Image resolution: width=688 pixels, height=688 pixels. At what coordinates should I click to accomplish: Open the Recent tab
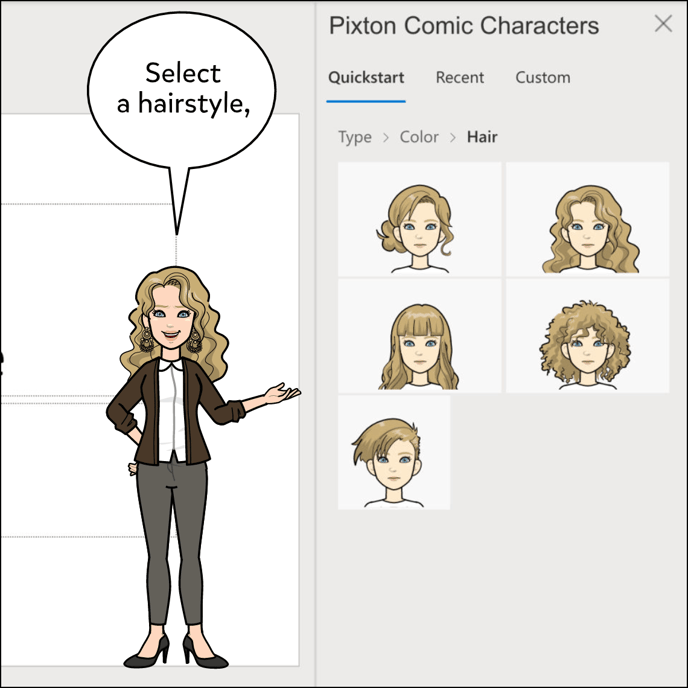[x=460, y=78]
